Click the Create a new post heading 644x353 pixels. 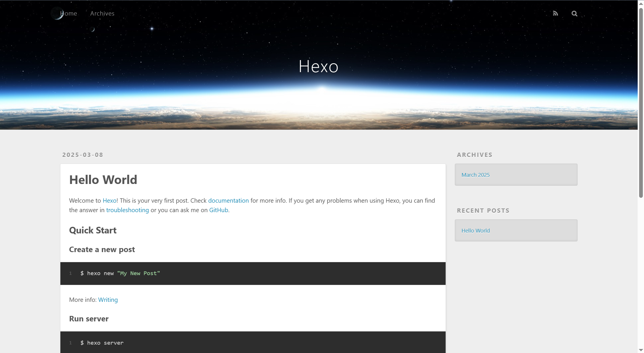tap(102, 250)
